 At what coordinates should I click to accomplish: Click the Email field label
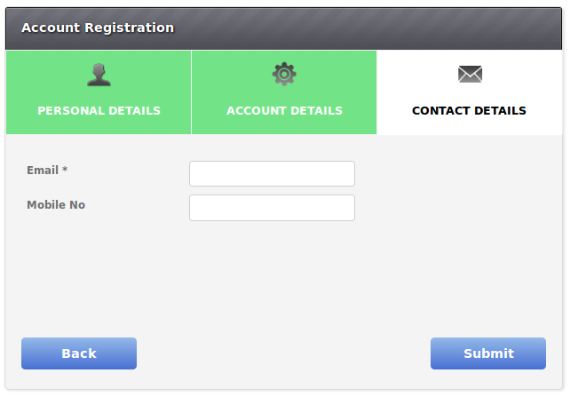[x=43, y=170]
